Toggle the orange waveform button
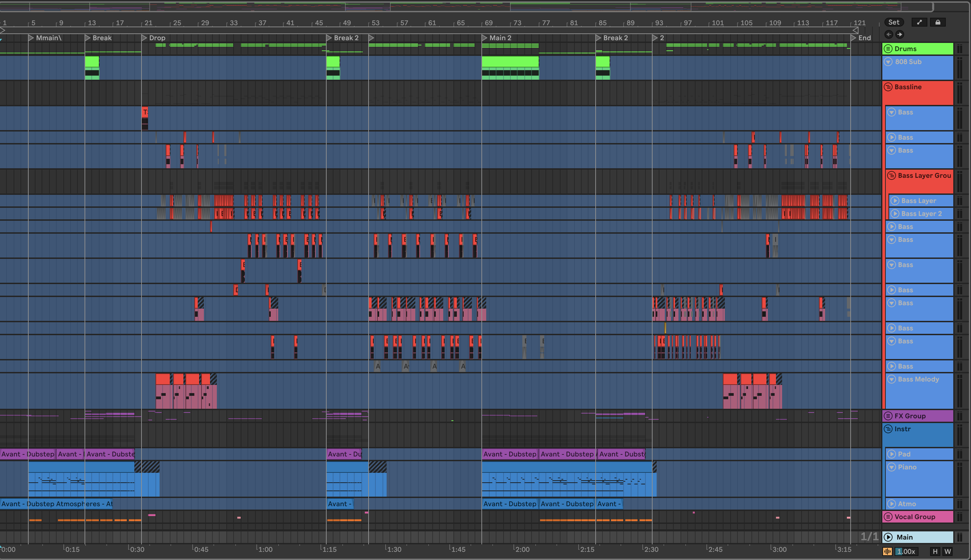Image resolution: width=971 pixels, height=560 pixels. (x=887, y=551)
